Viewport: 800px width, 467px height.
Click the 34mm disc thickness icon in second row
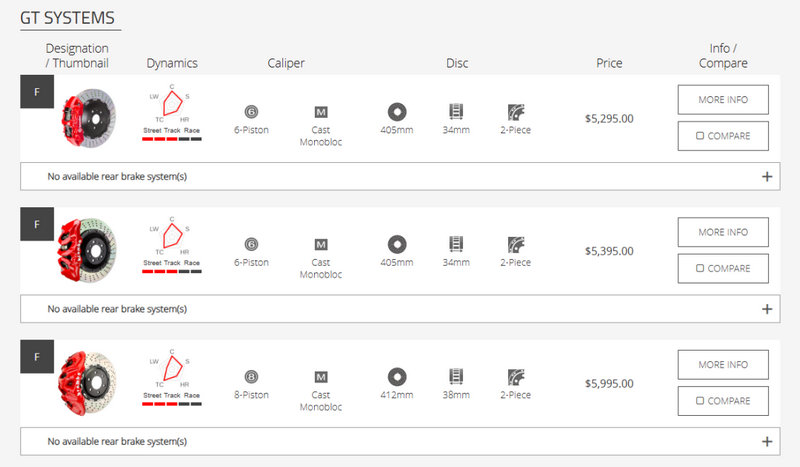click(x=456, y=243)
